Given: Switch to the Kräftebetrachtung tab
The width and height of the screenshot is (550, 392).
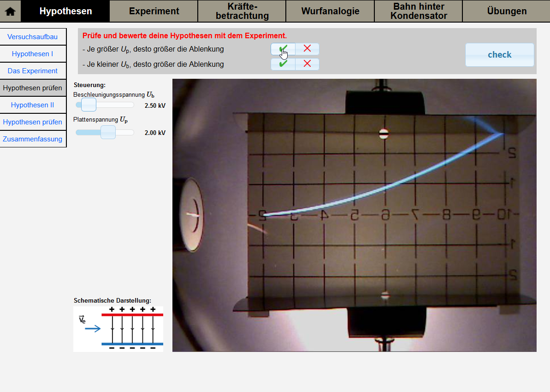Looking at the screenshot, I should [x=242, y=11].
